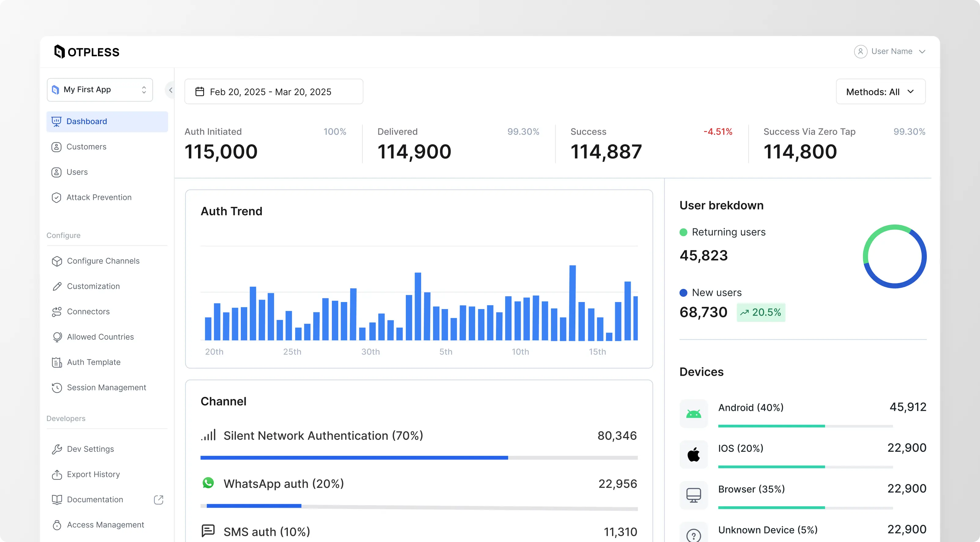Click the Customers person icon
Viewport: 980px width, 542px height.
[56, 147]
